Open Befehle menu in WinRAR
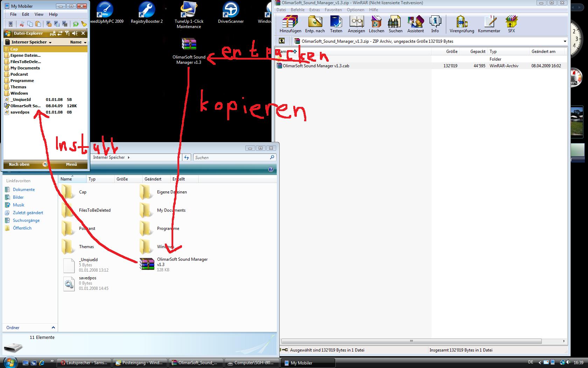This screenshot has height=368, width=588. (297, 10)
